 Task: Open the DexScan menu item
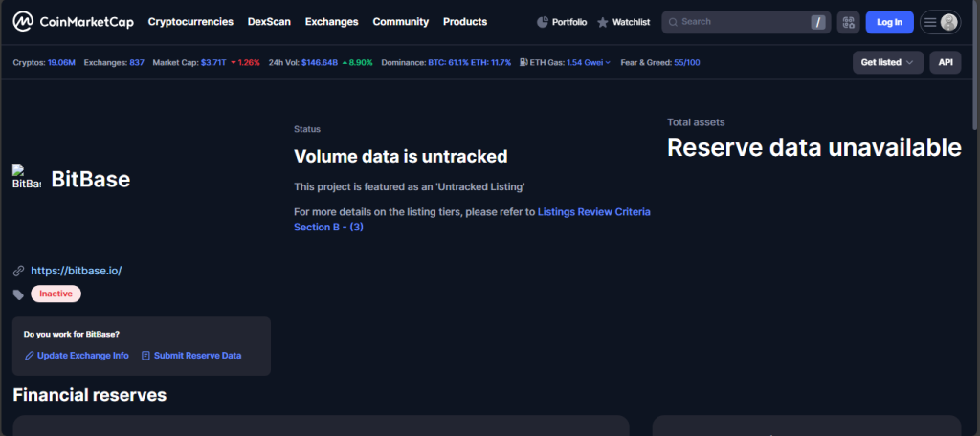pyautogui.click(x=269, y=22)
